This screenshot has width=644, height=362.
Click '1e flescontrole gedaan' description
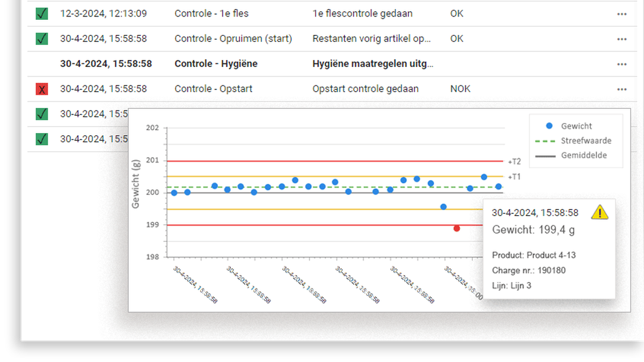click(363, 13)
